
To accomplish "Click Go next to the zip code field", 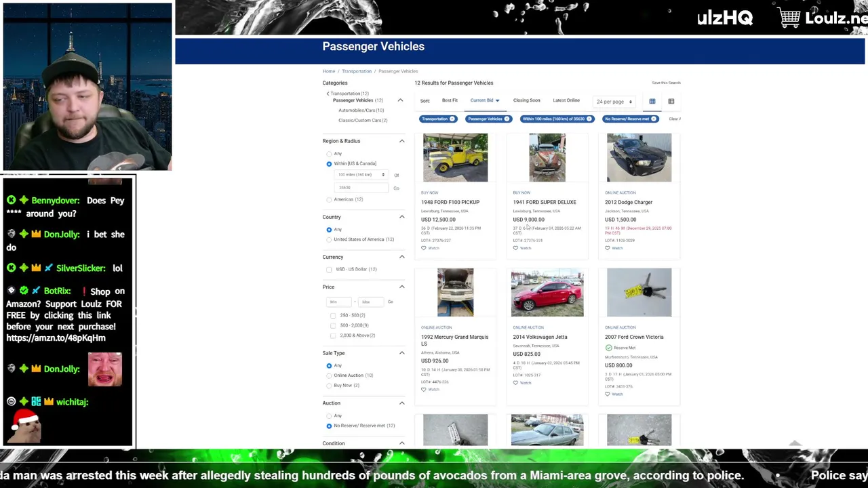I will coord(397,188).
